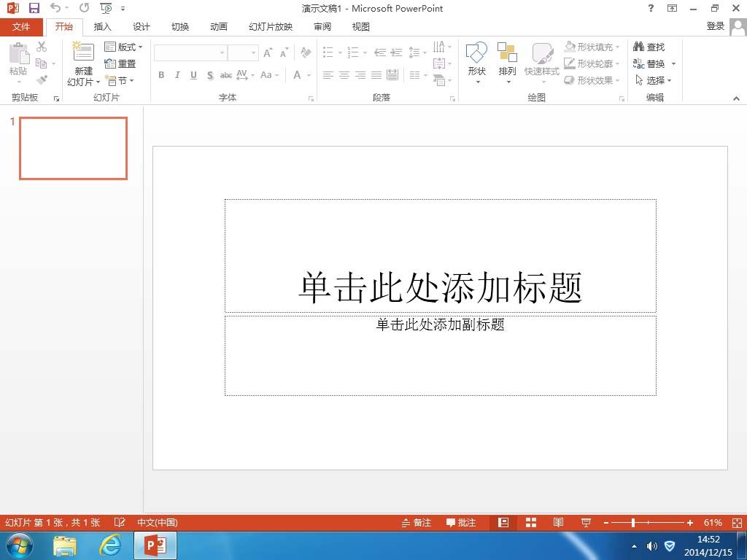The image size is (747, 560).
Task: Toggle text shadow formatting
Action: tap(210, 75)
